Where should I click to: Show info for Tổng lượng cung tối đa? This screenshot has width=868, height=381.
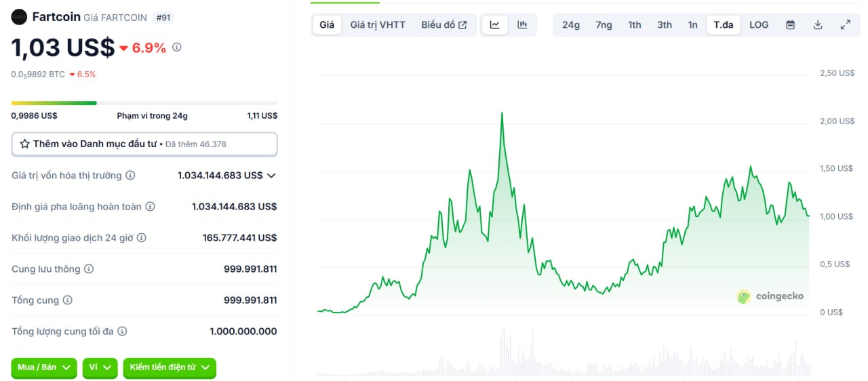pos(122,332)
